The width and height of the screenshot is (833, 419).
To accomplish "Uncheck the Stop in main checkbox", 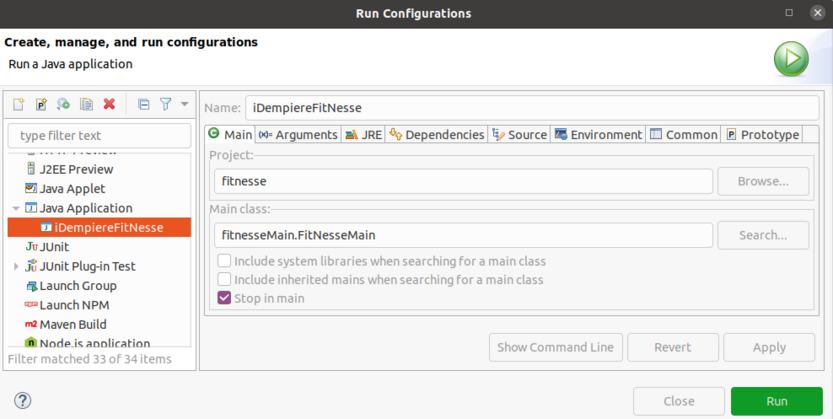I will [225, 298].
